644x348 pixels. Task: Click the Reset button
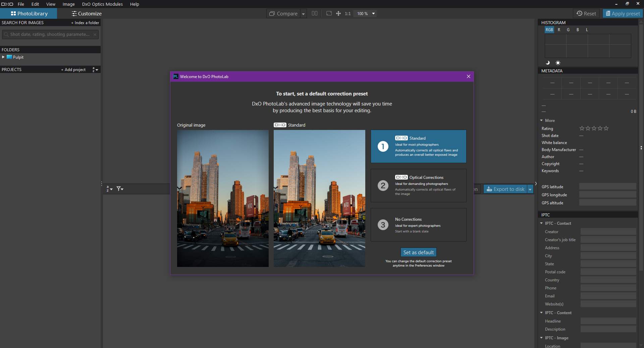(586, 13)
